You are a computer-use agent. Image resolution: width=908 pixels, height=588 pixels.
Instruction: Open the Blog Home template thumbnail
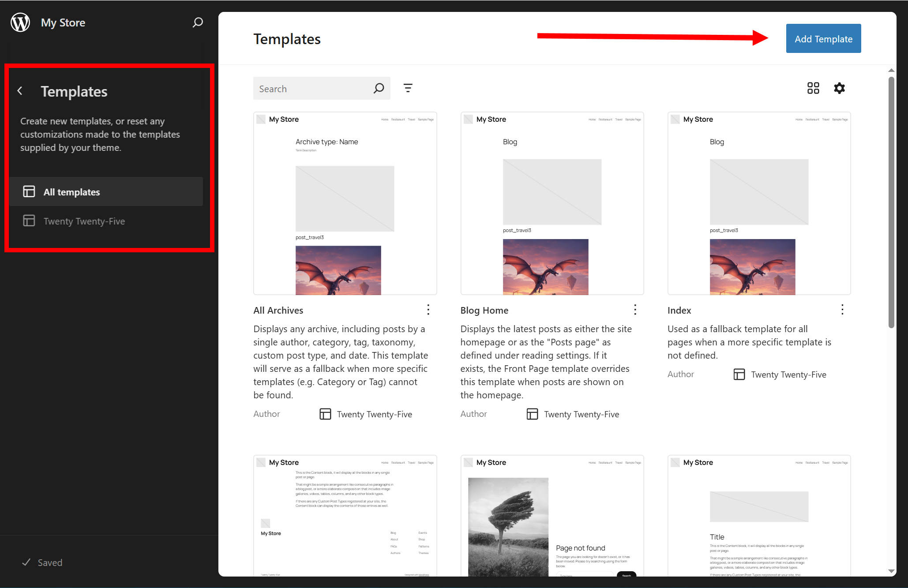[552, 203]
